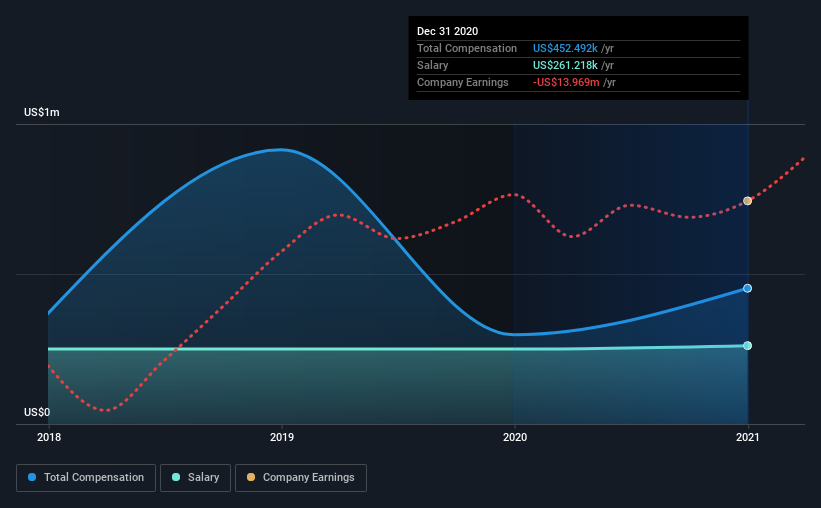Screen dimensions: 821x508
Task: Click the teal Salary data point at 2021
Action: 748,346
